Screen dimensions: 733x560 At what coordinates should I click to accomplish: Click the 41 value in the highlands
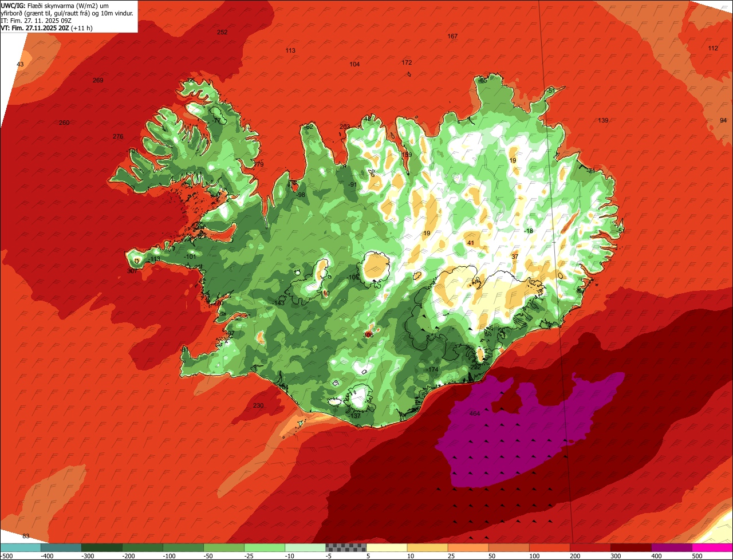(x=471, y=243)
